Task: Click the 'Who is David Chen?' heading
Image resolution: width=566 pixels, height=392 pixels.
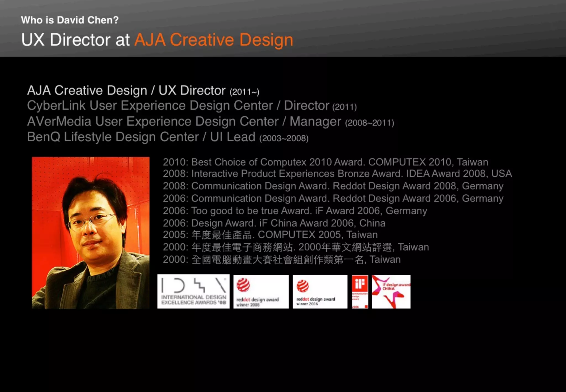Action: coord(70,20)
